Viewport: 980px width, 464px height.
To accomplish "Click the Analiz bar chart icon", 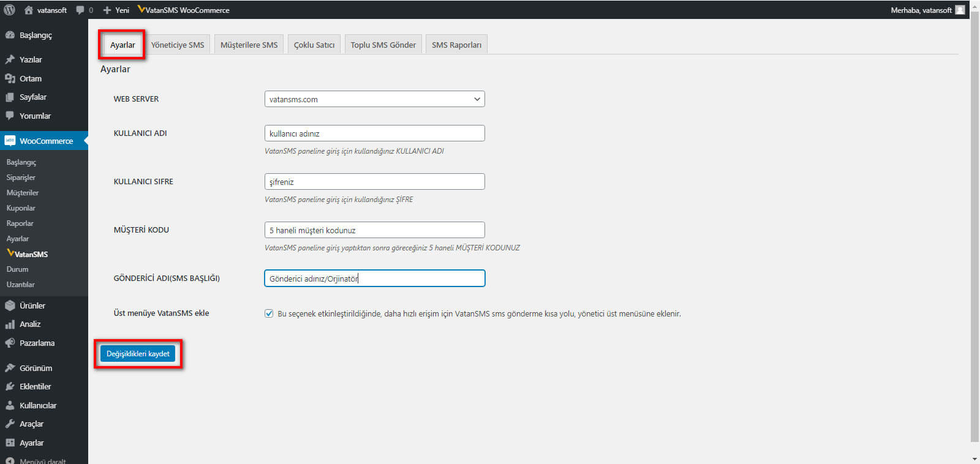I will click(10, 324).
